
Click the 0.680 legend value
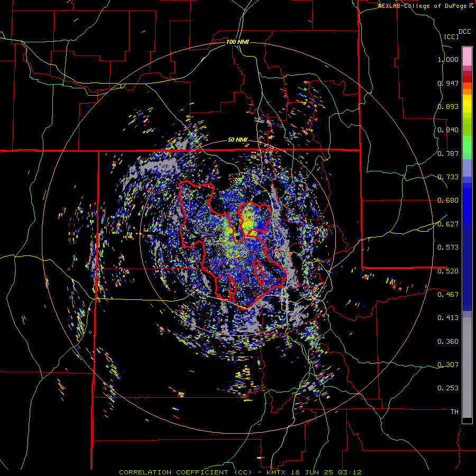[x=448, y=200]
